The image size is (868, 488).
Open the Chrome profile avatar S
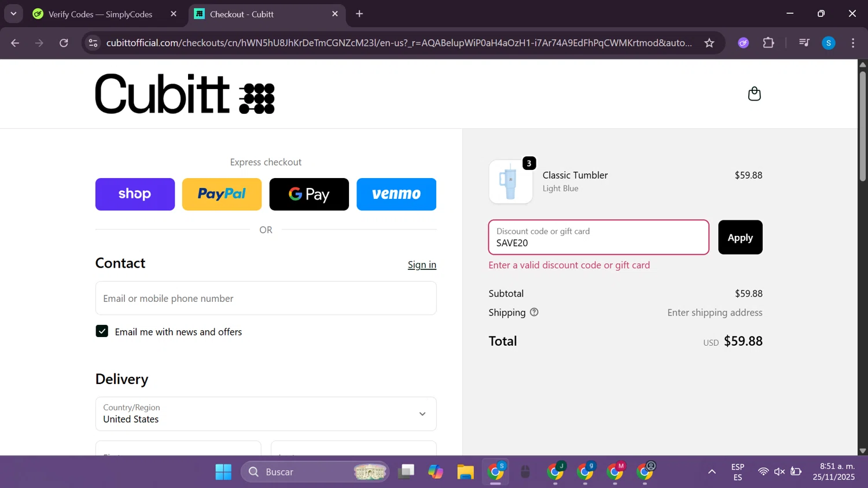click(x=829, y=43)
